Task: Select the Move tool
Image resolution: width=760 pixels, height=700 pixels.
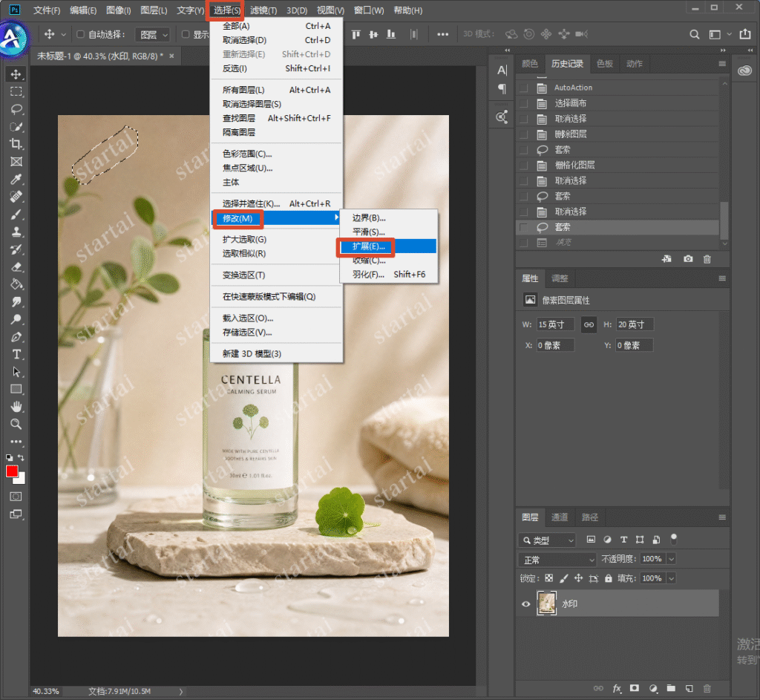Action: (16, 74)
